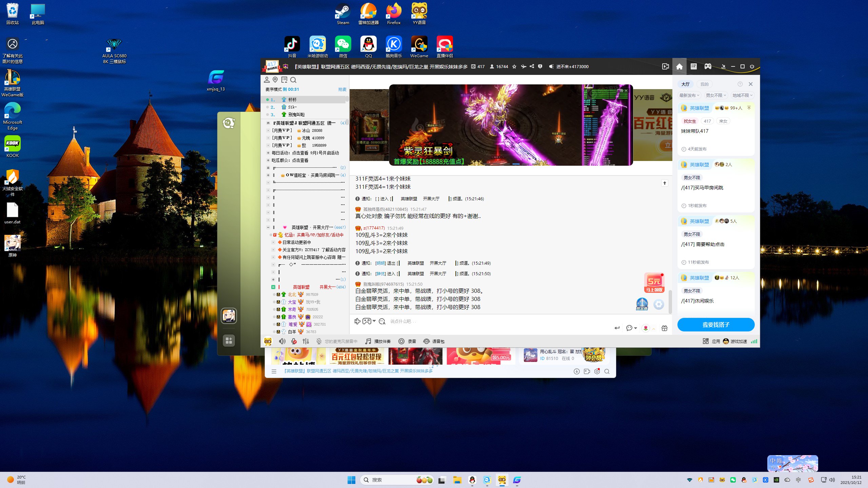Open the gamepad icon in title bar

708,67
